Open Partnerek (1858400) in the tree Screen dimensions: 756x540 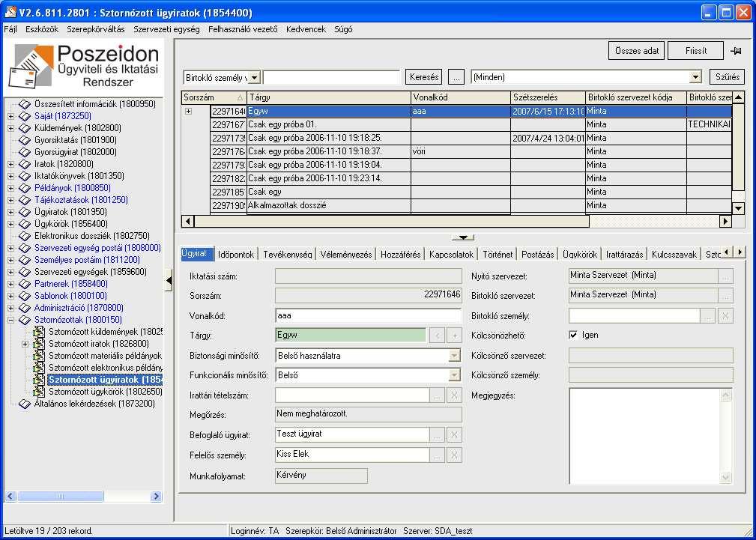[70, 284]
